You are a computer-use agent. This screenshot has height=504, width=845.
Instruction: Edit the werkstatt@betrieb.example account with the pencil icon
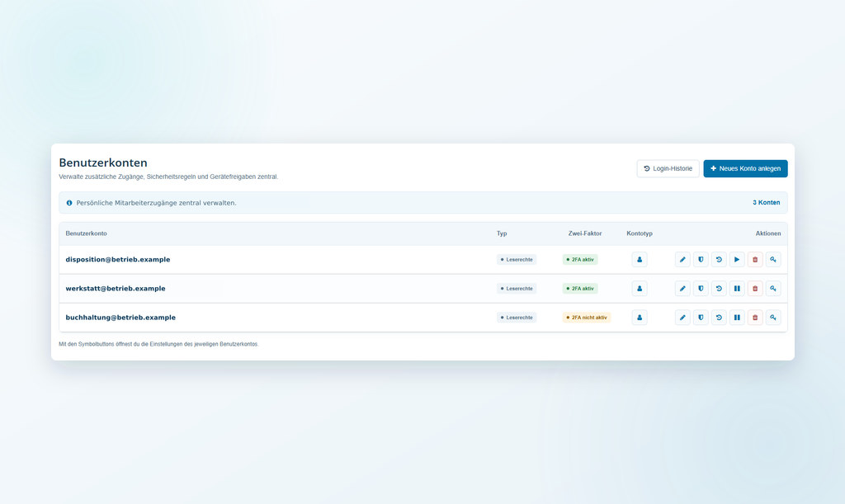click(682, 289)
